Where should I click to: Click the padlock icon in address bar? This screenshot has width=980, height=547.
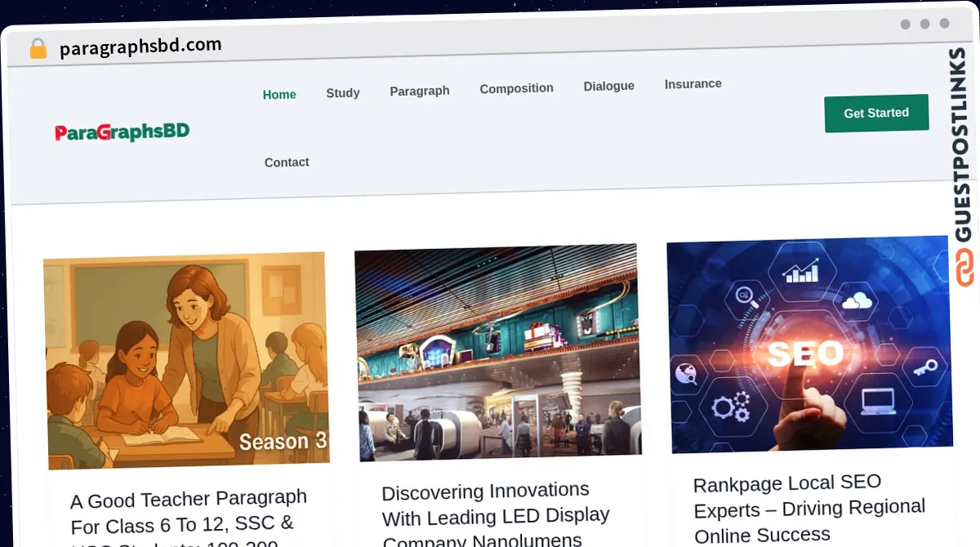[38, 49]
